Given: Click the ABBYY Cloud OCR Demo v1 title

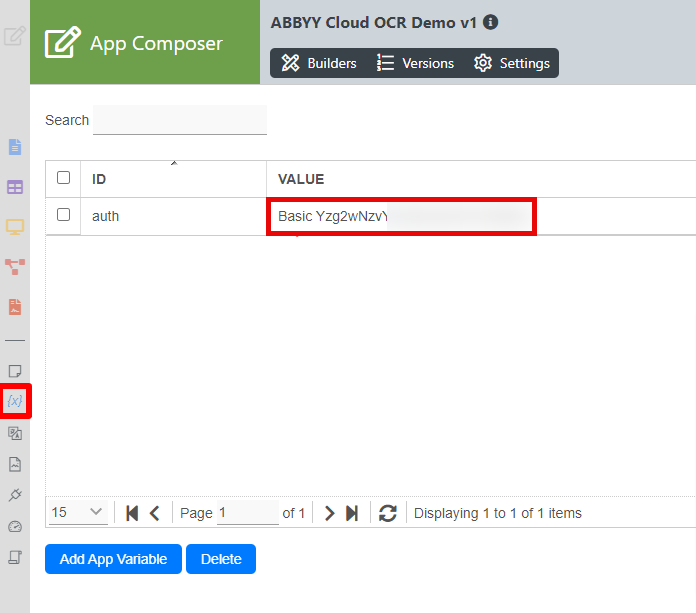Looking at the screenshot, I should 374,22.
